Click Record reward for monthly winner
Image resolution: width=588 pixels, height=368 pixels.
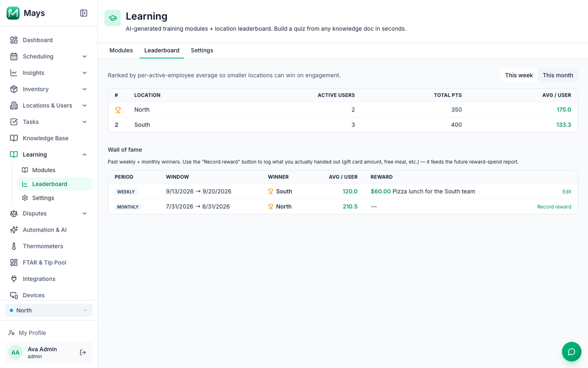coord(554,207)
